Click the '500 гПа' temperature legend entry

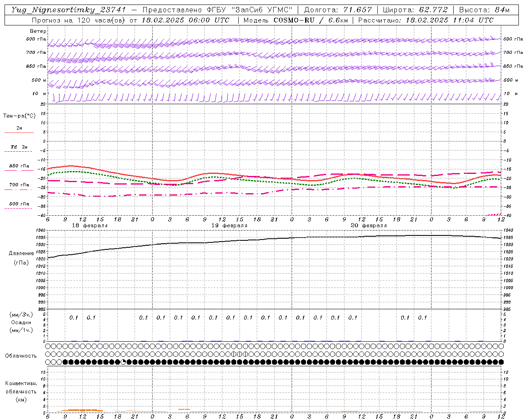19,204
